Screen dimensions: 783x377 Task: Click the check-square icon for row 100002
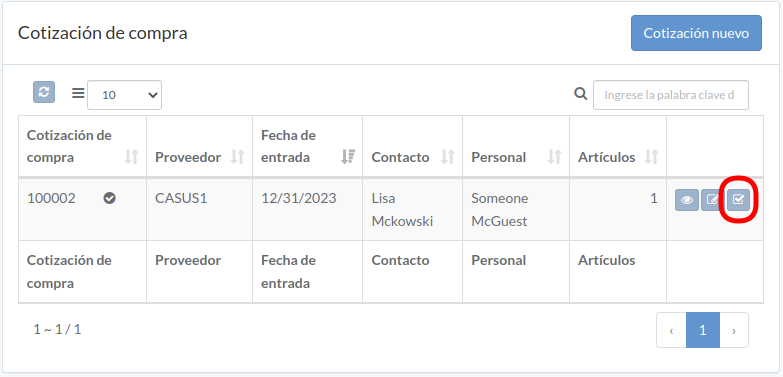click(x=738, y=200)
